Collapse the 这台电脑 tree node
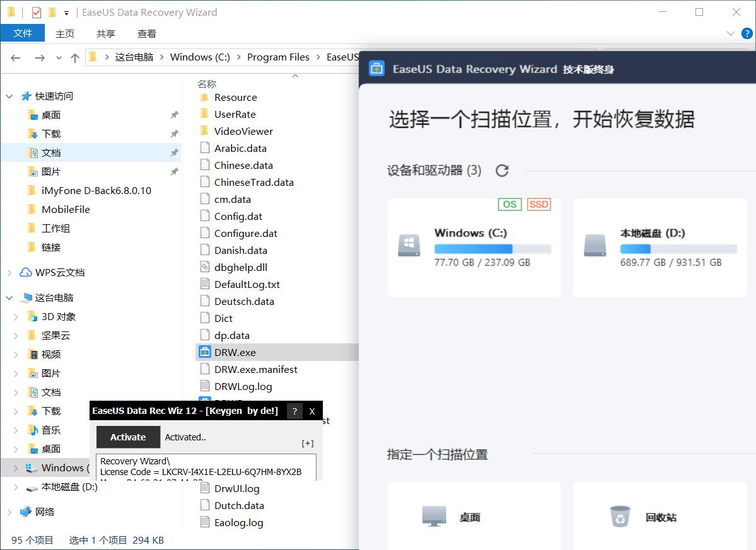The width and height of the screenshot is (756, 550). pyautogui.click(x=9, y=297)
